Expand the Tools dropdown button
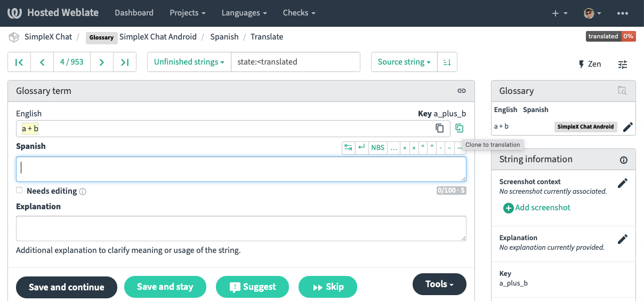 (439, 284)
